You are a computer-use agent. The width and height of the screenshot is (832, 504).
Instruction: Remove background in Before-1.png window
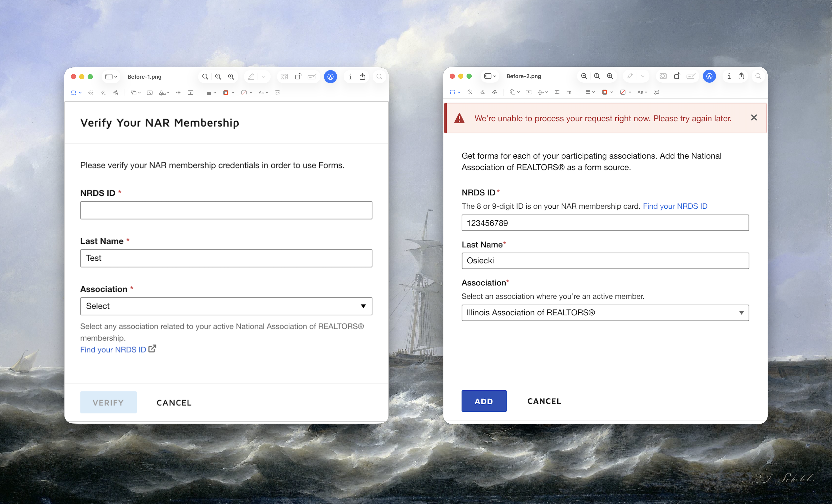click(x=284, y=76)
